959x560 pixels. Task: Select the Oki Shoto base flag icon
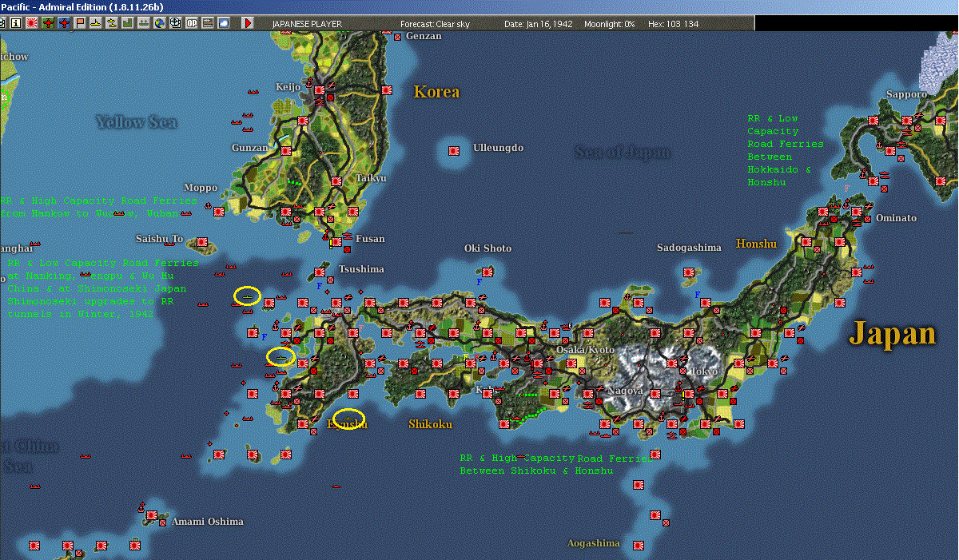(489, 272)
